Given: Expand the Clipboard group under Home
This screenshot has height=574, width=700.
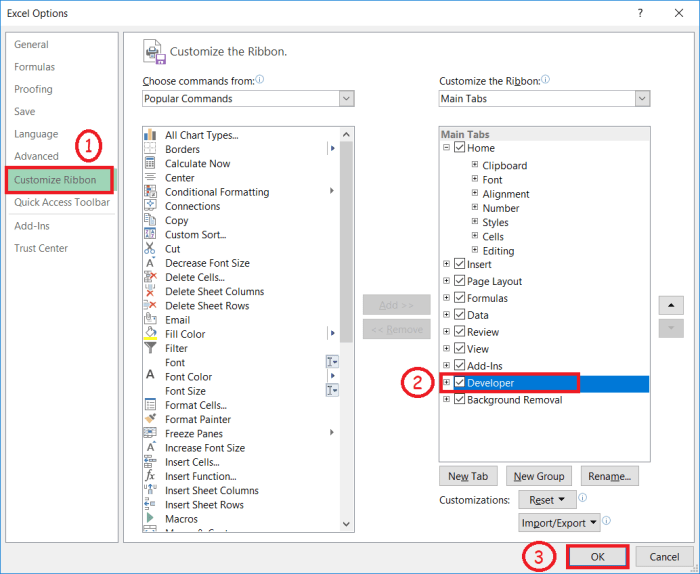Looking at the screenshot, I should coord(475,165).
